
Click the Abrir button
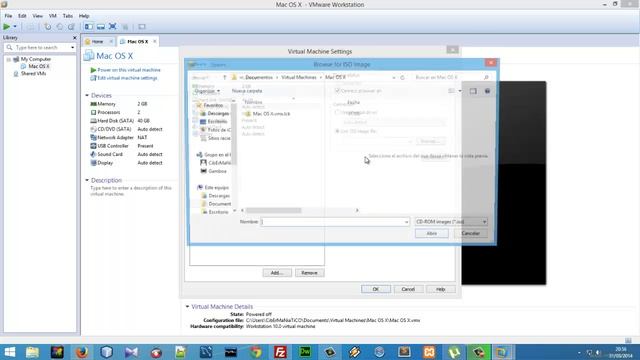point(432,233)
